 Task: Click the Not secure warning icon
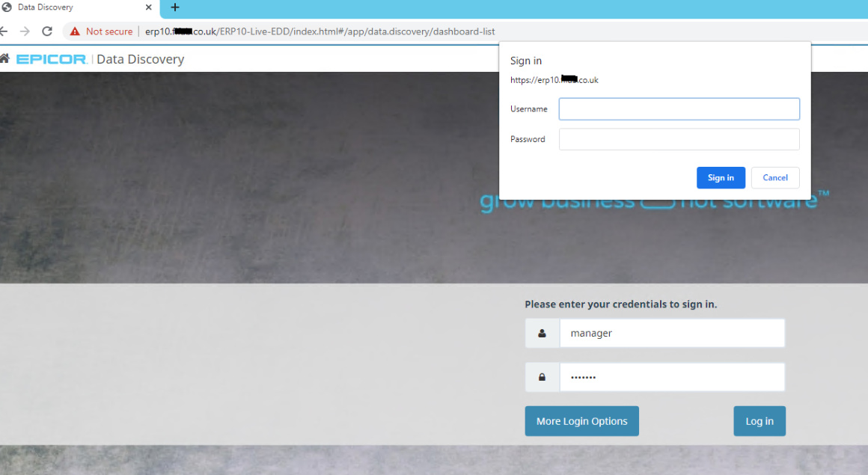75,31
